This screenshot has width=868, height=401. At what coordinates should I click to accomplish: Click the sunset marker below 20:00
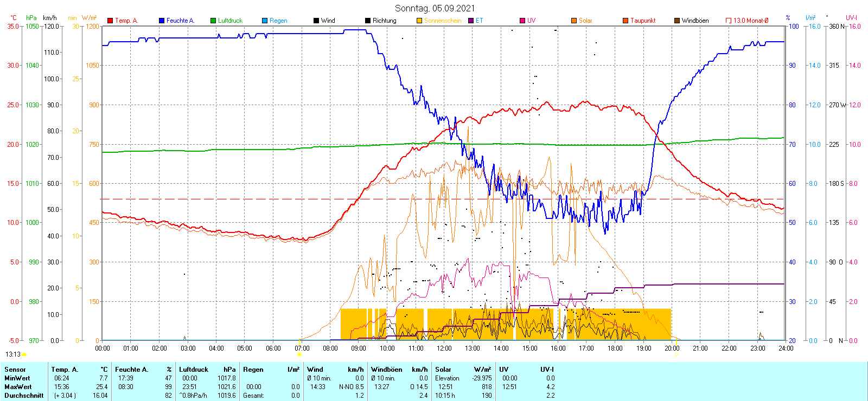click(x=676, y=354)
